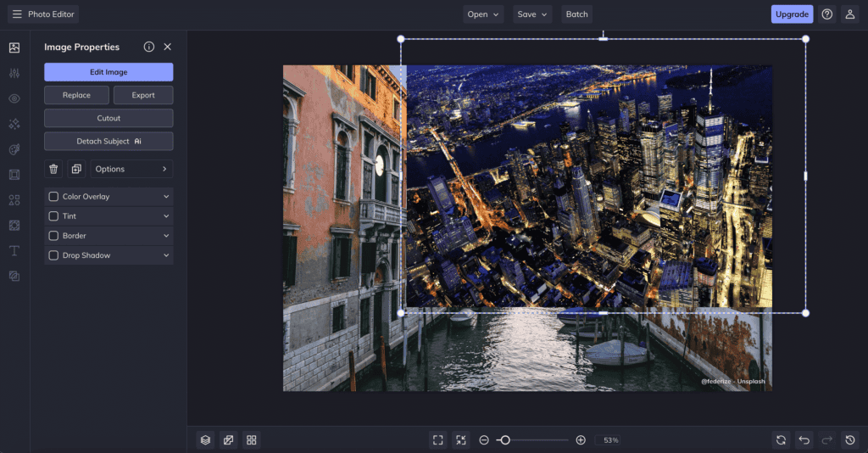Open the Artsy palette tool
This screenshot has height=453, width=868.
pos(14,149)
